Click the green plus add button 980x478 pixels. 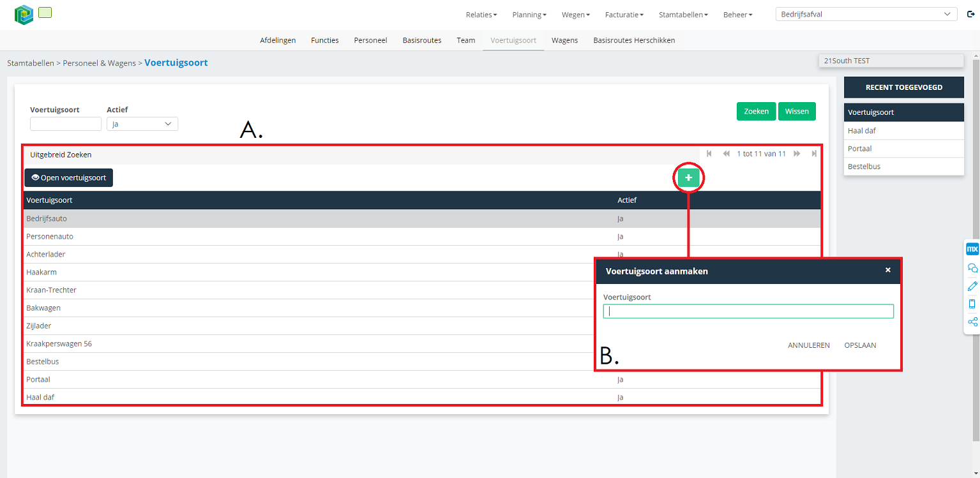click(x=688, y=178)
